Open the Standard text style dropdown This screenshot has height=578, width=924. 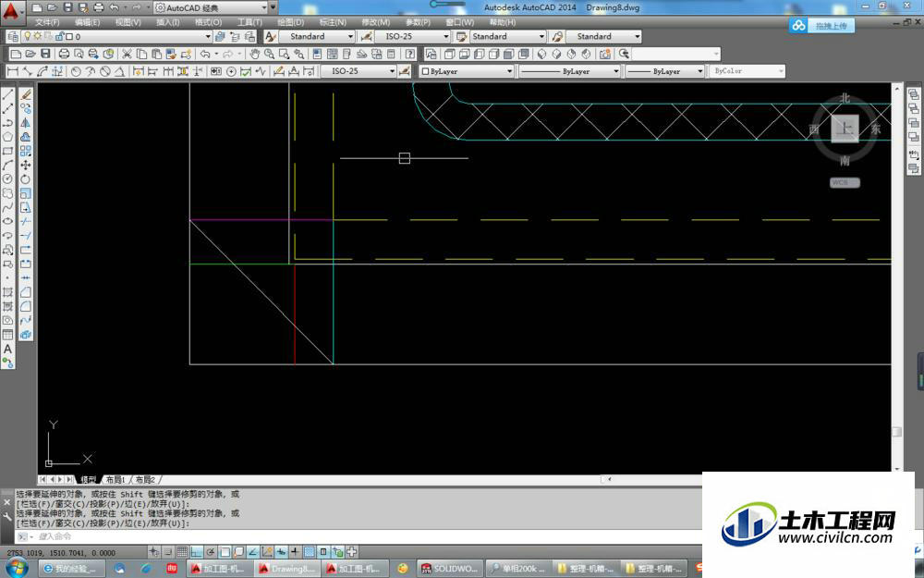click(316, 36)
